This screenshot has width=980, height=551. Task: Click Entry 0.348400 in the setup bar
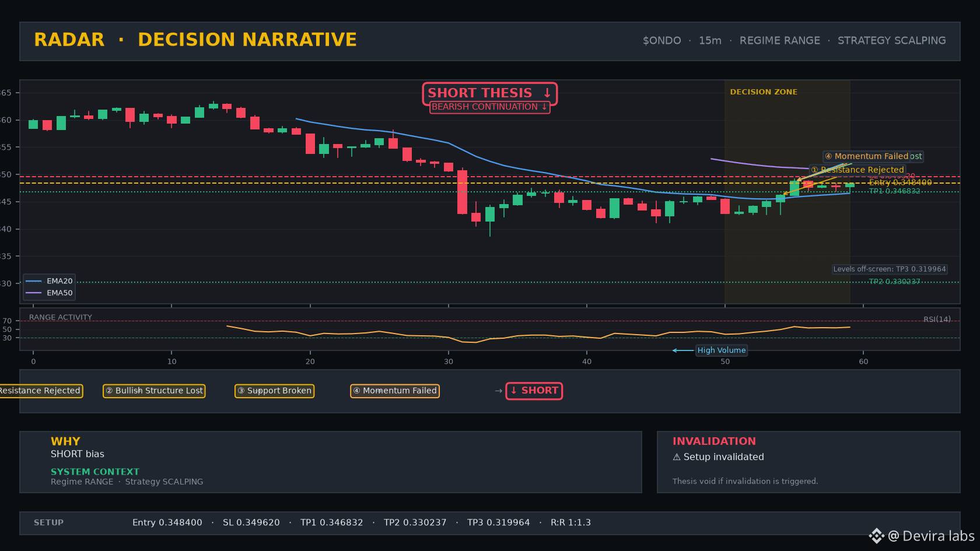coord(167,522)
